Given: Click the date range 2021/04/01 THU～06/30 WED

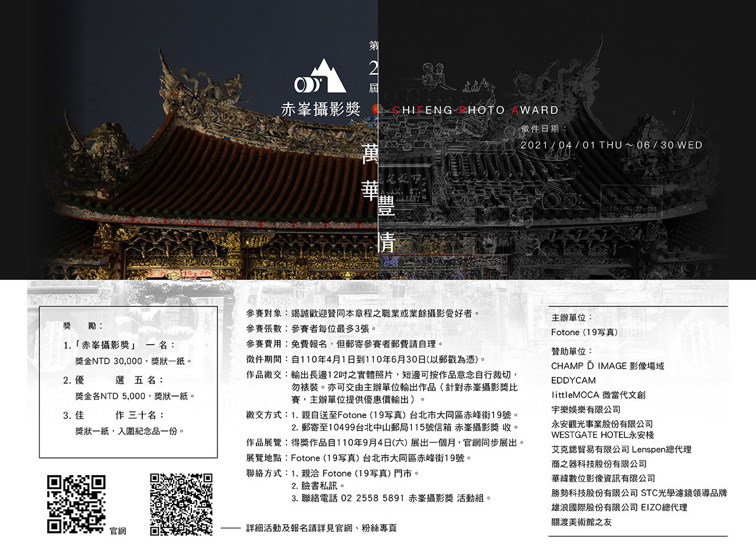Looking at the screenshot, I should pyautogui.click(x=611, y=145).
